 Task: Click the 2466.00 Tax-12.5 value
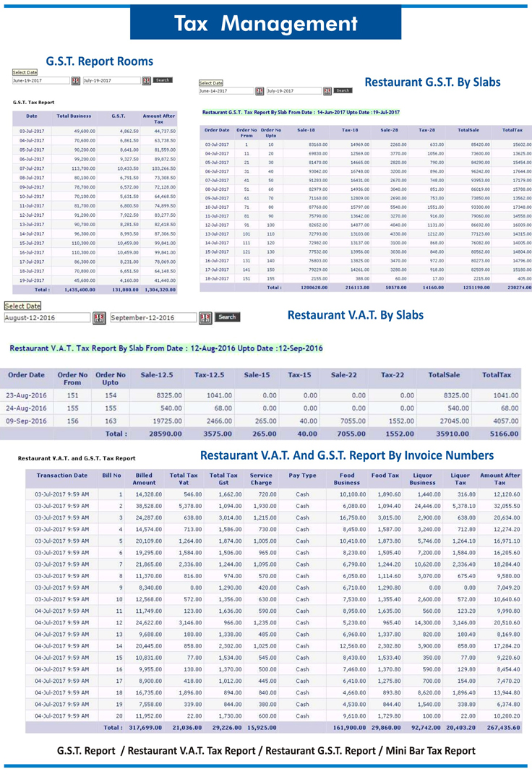pyautogui.click(x=219, y=421)
